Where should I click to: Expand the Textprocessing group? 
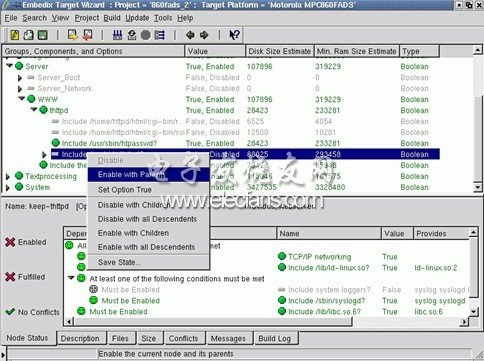8,177
